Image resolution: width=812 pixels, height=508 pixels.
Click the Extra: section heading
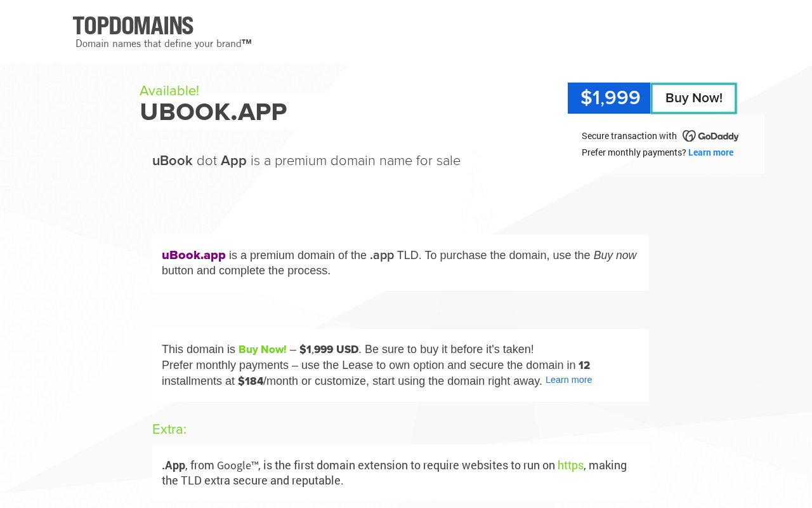pyautogui.click(x=169, y=429)
